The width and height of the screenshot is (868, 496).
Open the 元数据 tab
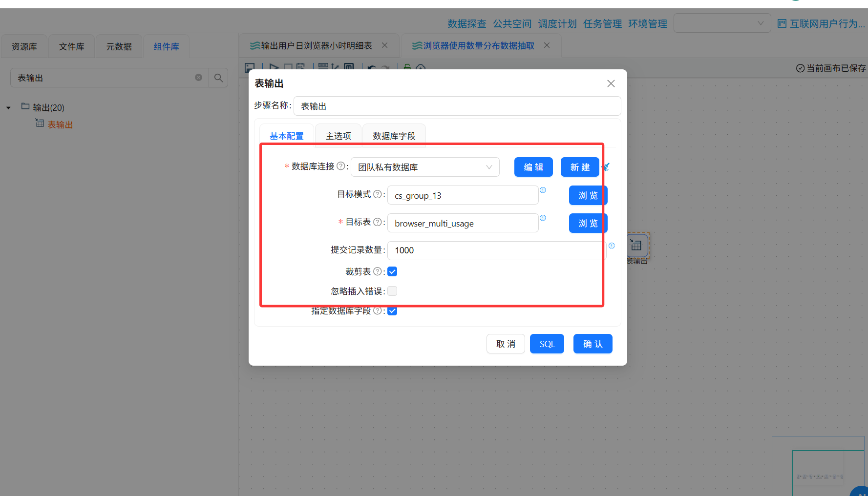(x=119, y=46)
